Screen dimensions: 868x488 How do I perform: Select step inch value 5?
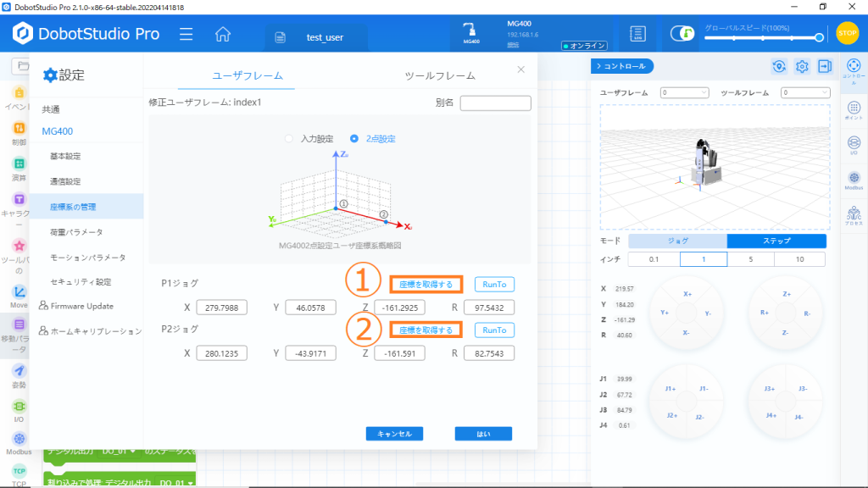pos(751,259)
